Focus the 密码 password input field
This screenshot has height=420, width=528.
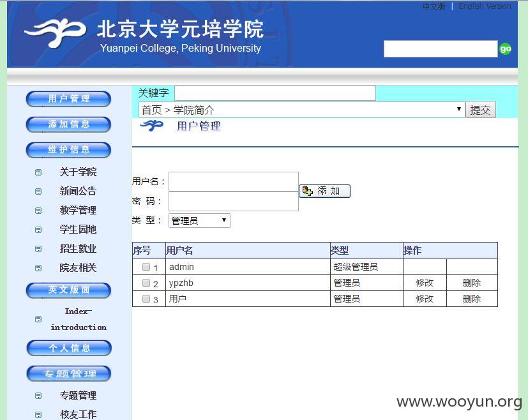point(234,201)
